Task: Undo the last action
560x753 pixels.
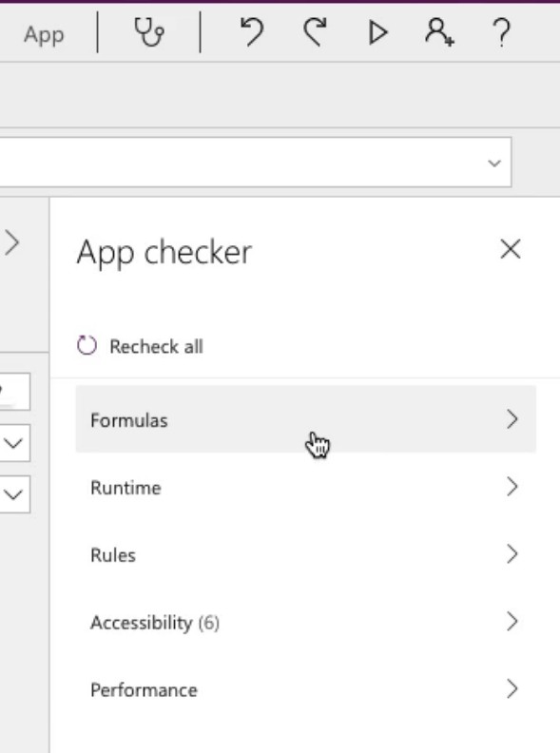Action: point(252,32)
